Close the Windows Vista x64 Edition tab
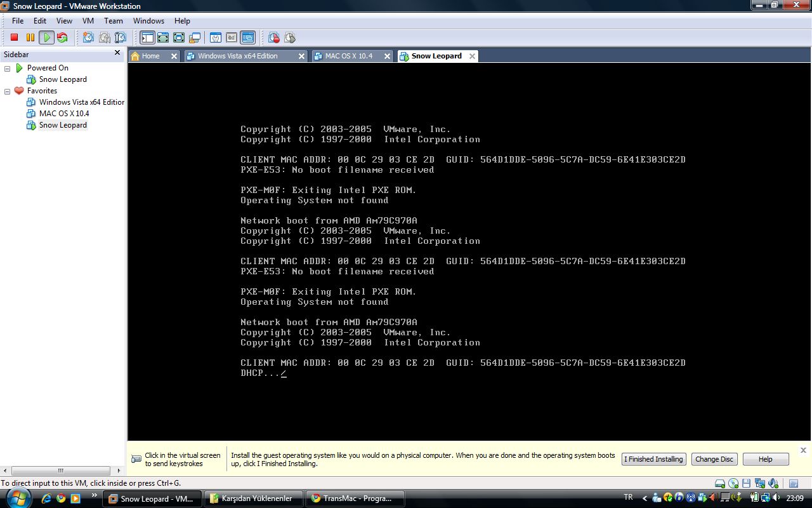Viewport: 812px width, 508px height. (301, 56)
